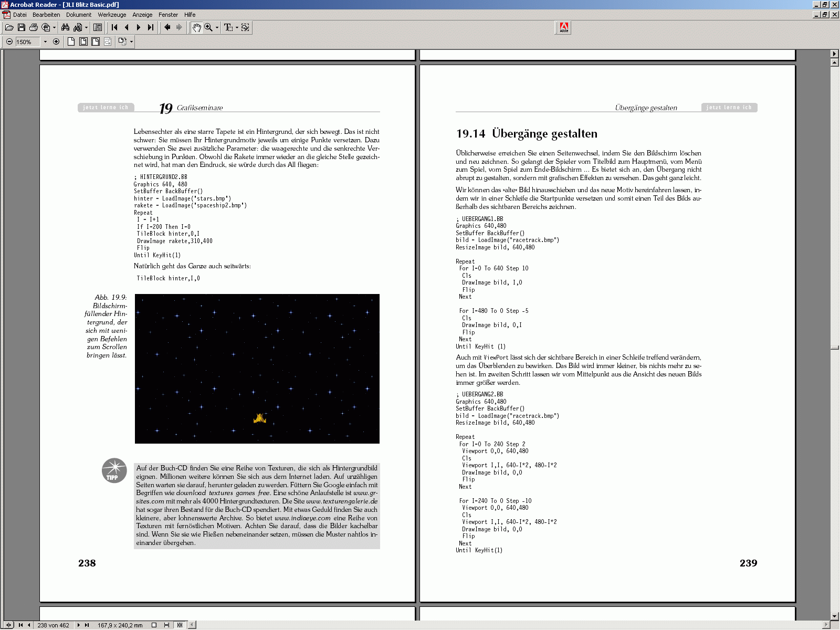Click the document icon in menu bar

point(6,15)
